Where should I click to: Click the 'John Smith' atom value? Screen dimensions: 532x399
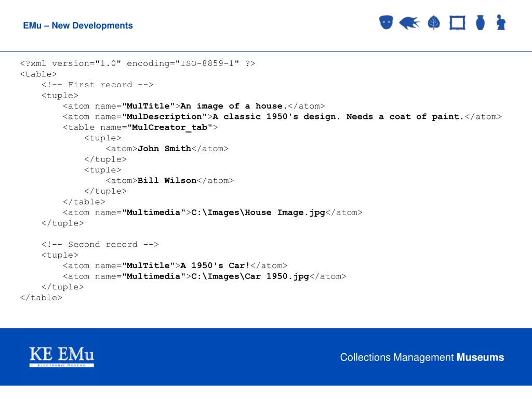[x=164, y=149]
